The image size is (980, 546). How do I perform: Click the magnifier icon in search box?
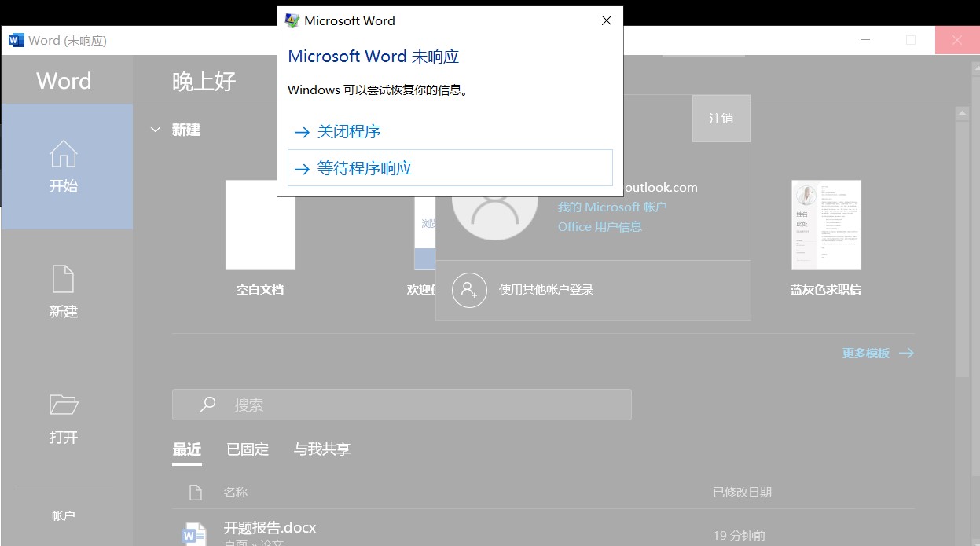(x=207, y=405)
